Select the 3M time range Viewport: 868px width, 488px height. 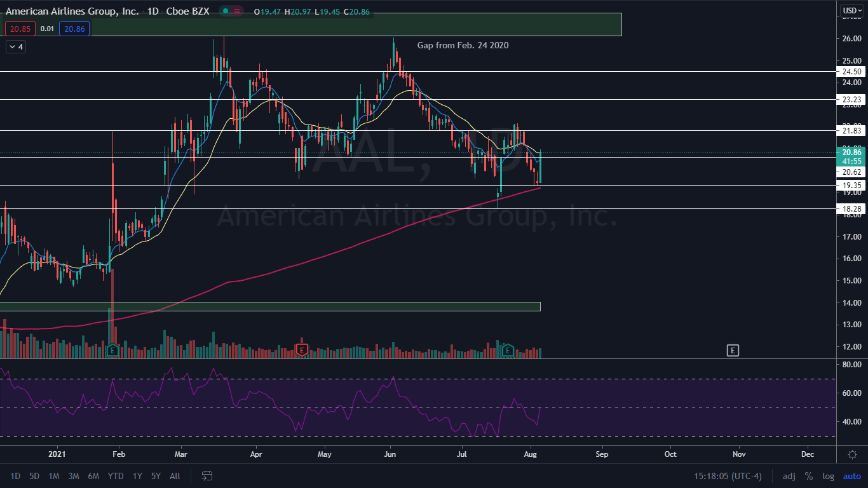pyautogui.click(x=74, y=476)
